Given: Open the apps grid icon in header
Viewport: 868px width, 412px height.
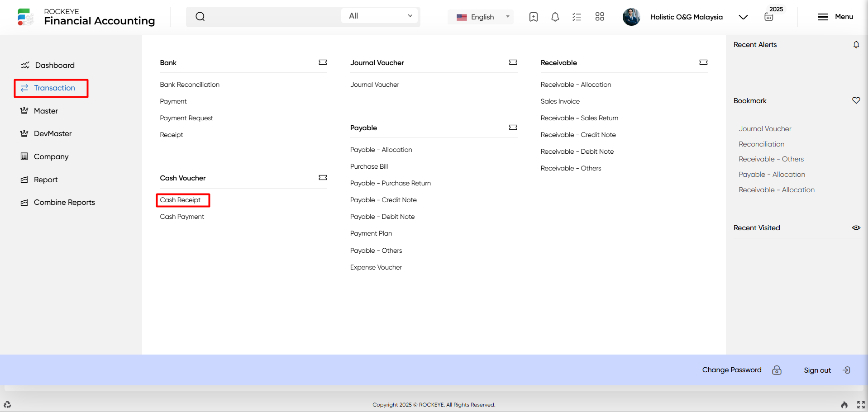Looking at the screenshot, I should tap(600, 17).
